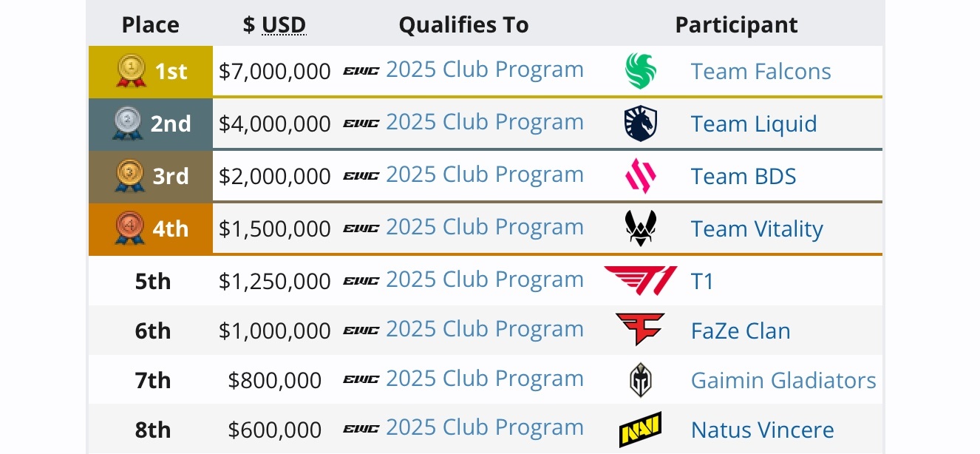The image size is (980, 454).
Task: Open the Team BDS link
Action: (x=743, y=176)
